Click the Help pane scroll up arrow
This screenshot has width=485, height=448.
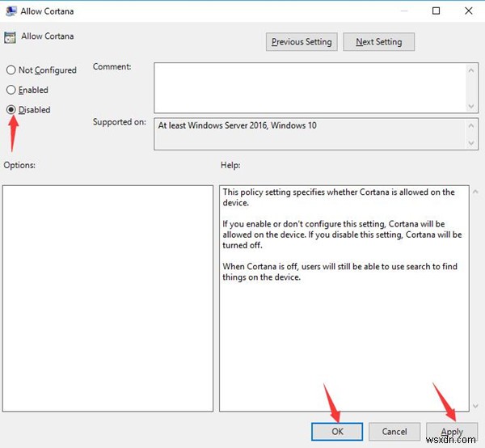click(x=475, y=192)
